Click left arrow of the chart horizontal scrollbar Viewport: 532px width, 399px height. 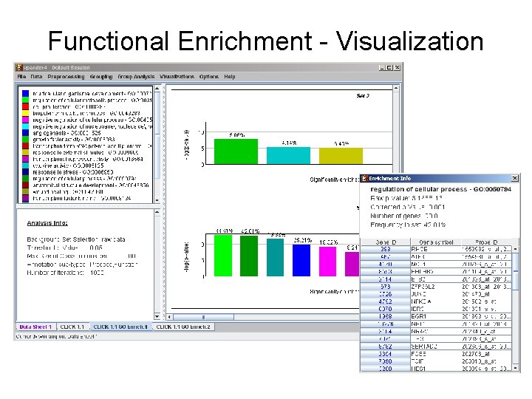click(x=170, y=317)
